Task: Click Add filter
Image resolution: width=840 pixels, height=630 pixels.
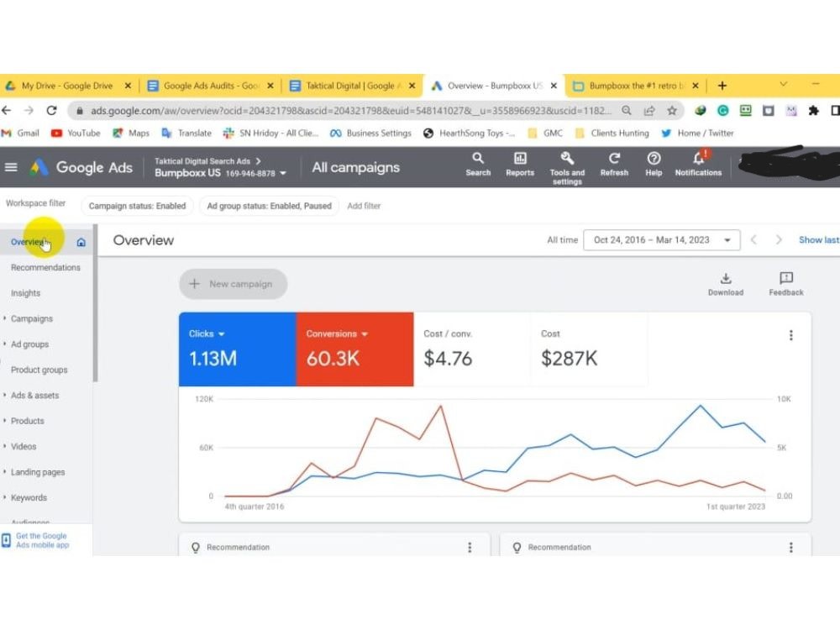Action: (x=364, y=206)
